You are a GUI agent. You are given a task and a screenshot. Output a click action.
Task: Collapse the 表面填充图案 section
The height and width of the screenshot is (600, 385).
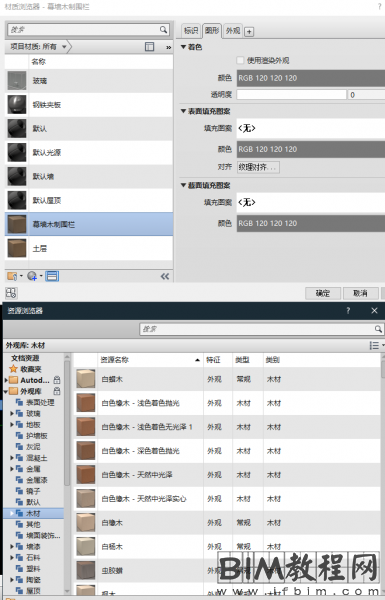[183, 111]
